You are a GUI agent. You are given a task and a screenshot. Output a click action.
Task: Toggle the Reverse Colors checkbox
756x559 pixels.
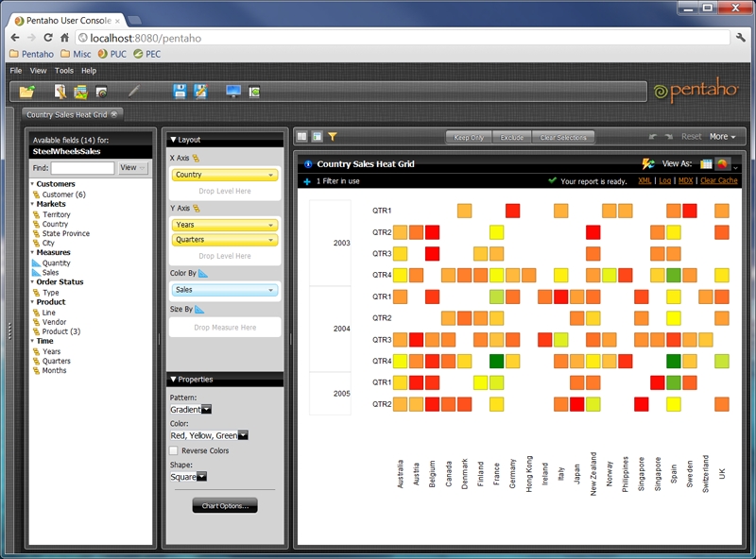click(x=174, y=450)
